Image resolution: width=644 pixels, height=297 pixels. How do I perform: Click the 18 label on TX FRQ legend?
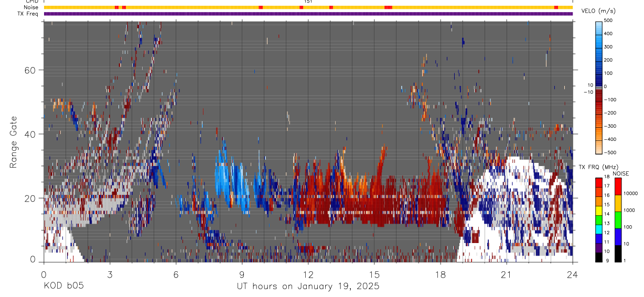tap(607, 177)
